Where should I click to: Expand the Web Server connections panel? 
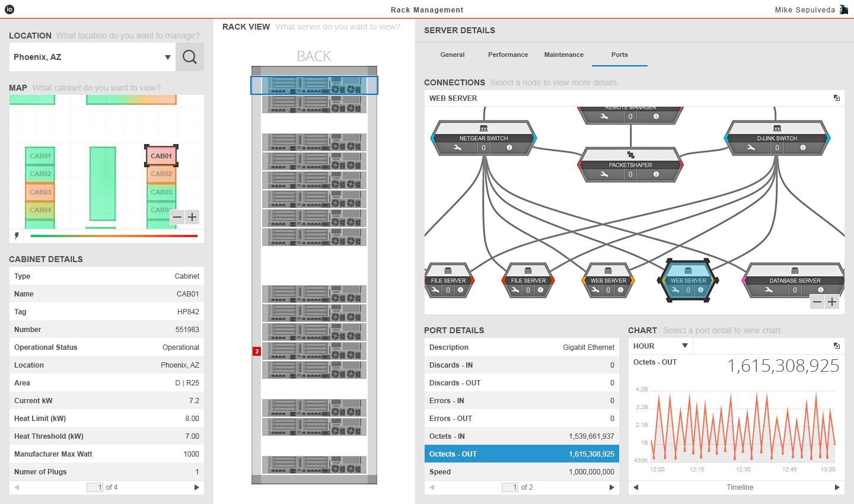click(x=836, y=98)
